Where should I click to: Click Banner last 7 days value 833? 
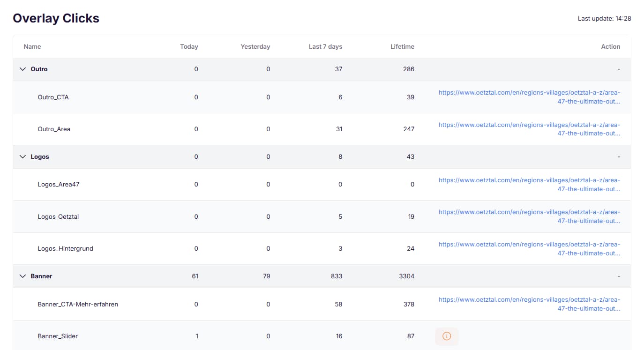coord(336,276)
